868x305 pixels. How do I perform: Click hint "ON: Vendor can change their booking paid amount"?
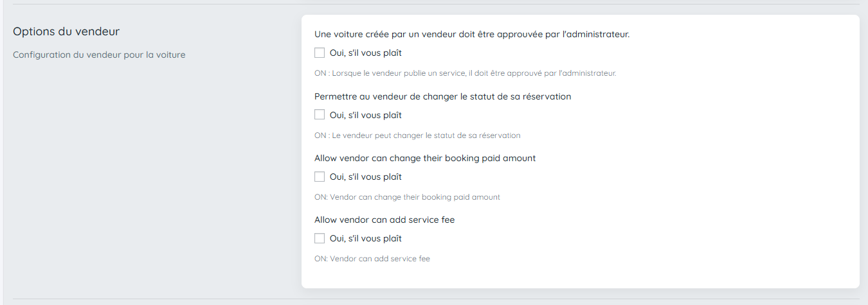coord(407,197)
